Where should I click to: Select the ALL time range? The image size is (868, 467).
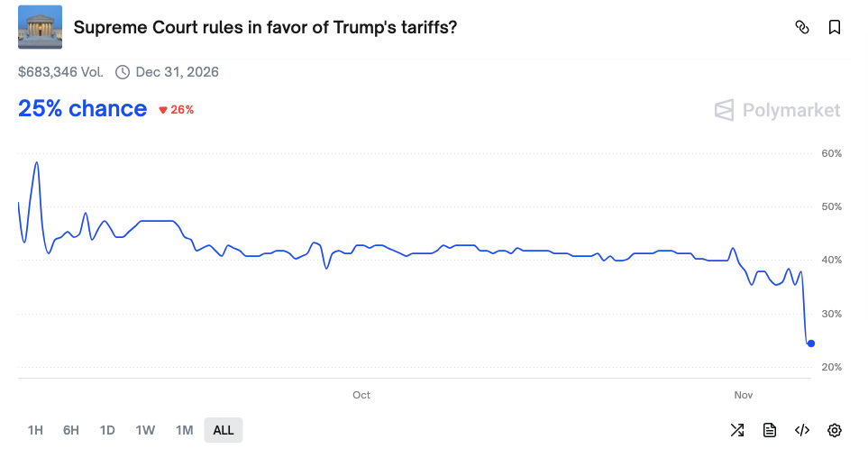pos(224,430)
